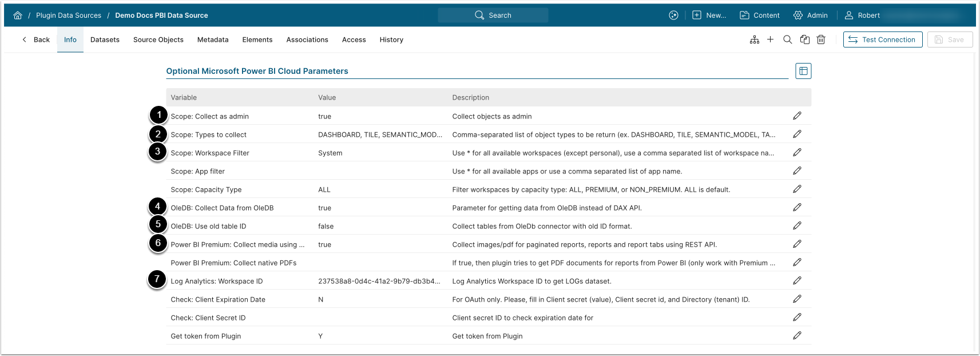Click the Search field in top bar

click(x=493, y=15)
